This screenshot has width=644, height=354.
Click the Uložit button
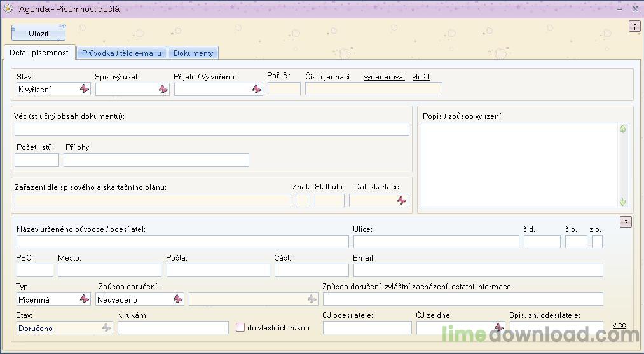coord(39,33)
